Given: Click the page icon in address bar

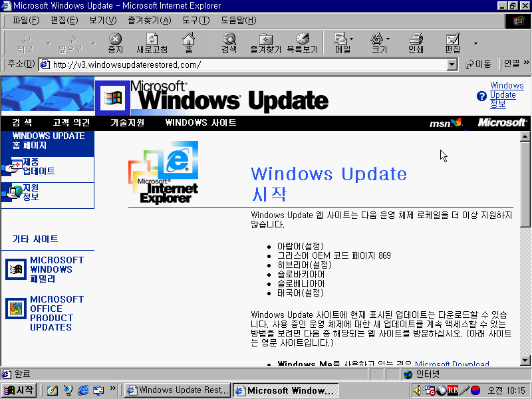Looking at the screenshot, I should (x=45, y=65).
